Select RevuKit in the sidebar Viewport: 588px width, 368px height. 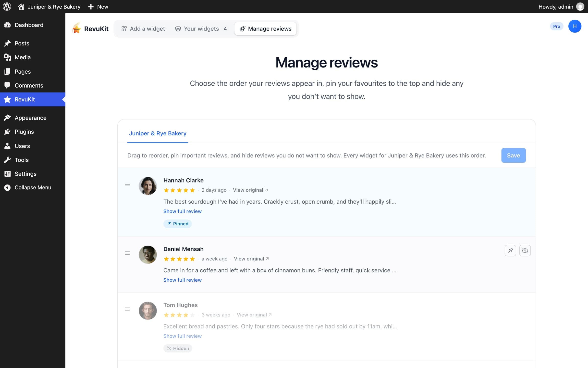click(33, 99)
